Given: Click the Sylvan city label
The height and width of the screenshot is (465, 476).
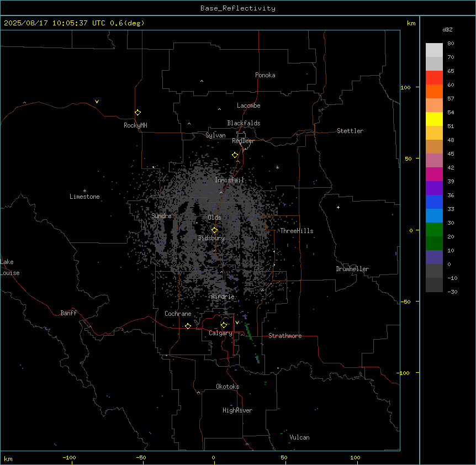Looking at the screenshot, I should pos(215,135).
